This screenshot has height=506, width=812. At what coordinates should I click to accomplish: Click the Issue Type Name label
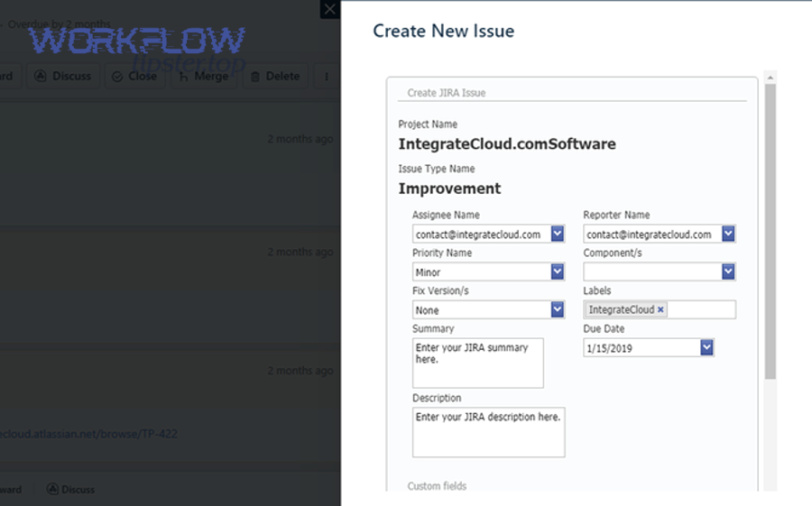point(437,169)
